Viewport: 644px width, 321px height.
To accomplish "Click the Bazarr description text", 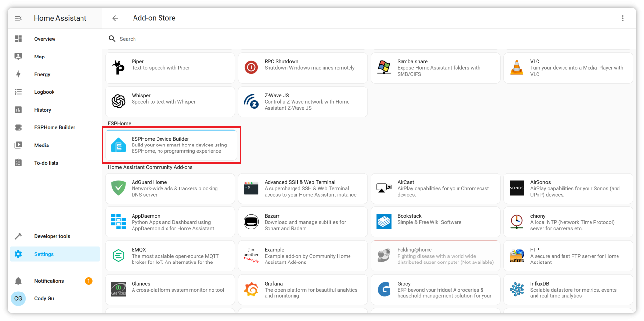I will coord(305,225).
